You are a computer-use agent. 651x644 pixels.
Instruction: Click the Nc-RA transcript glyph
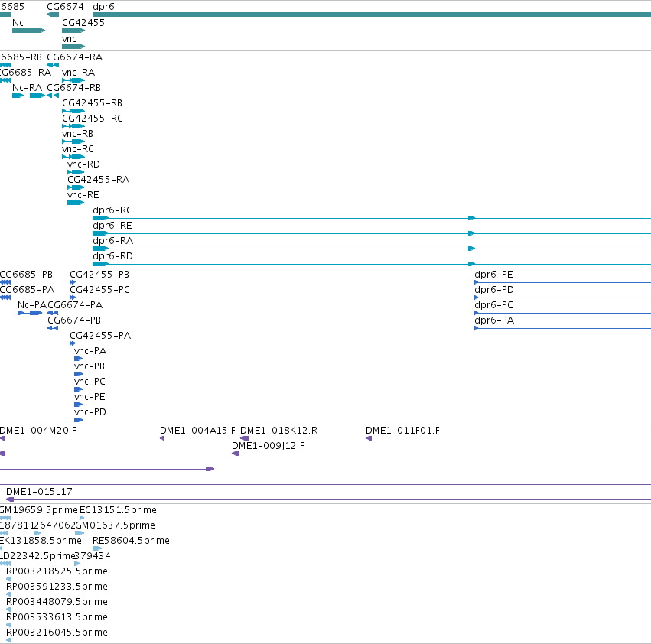point(28,96)
